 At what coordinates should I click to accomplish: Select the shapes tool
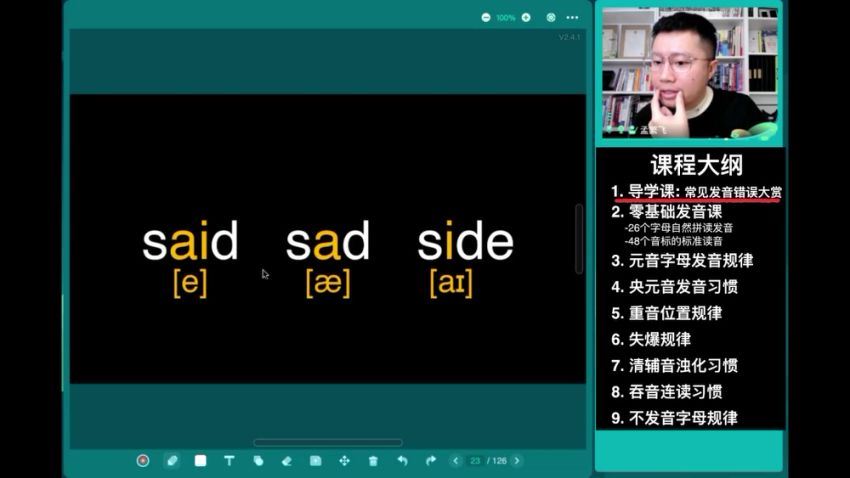pos(258,461)
